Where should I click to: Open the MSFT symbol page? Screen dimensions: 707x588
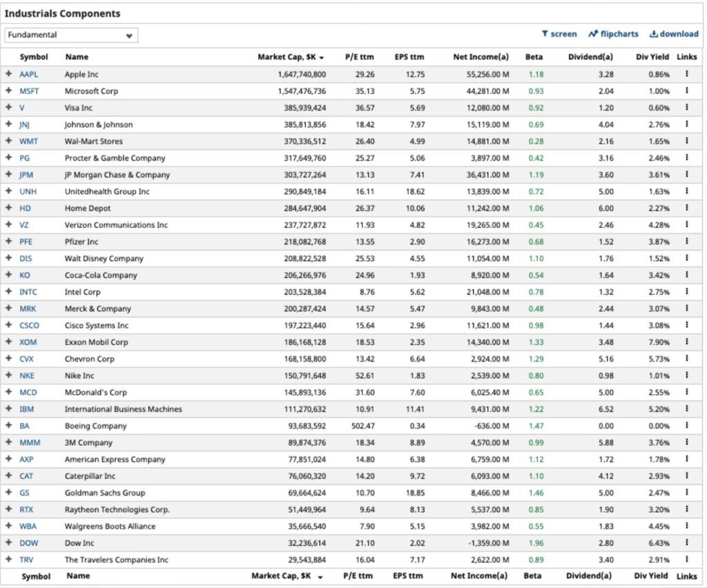(28, 90)
